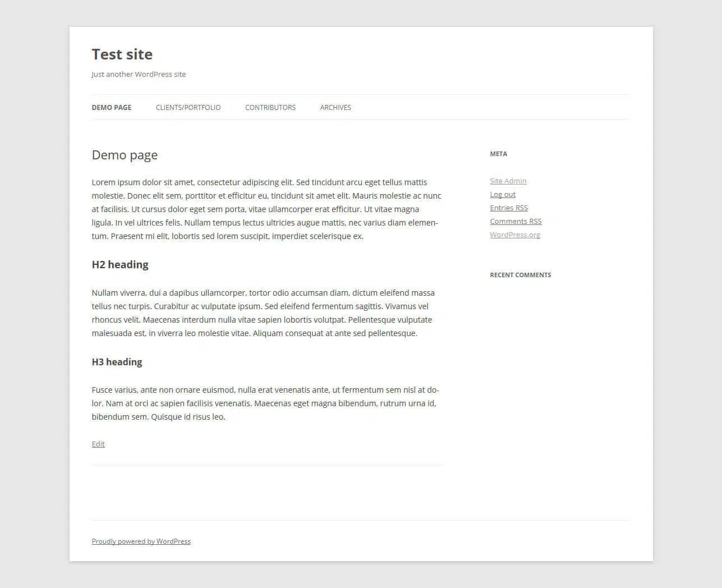Click the paragraph starting with Lorem ipsum
The height and width of the screenshot is (588, 722).
tap(266, 209)
